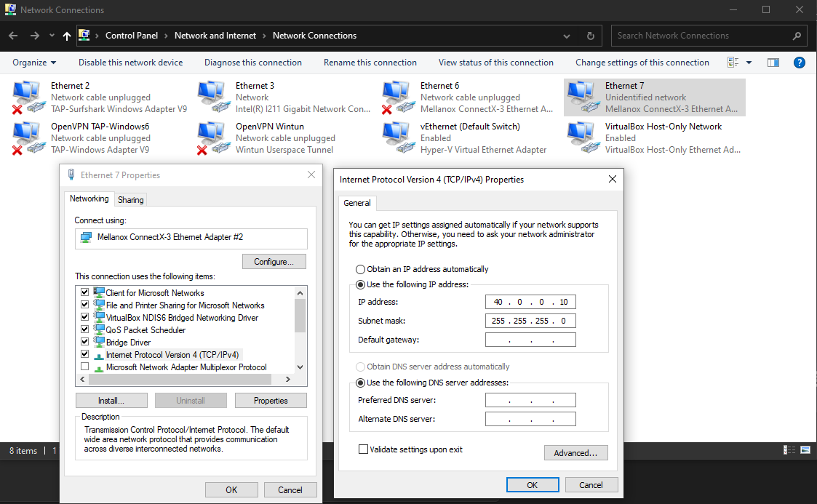Click Properties button in Ethernet 7 Properties
817x504 pixels.
pyautogui.click(x=271, y=401)
